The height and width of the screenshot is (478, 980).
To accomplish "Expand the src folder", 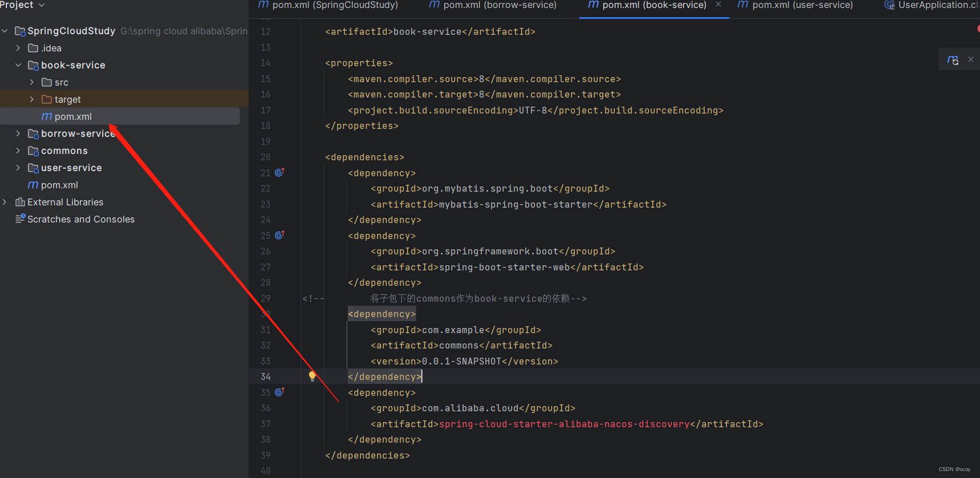I will [32, 82].
